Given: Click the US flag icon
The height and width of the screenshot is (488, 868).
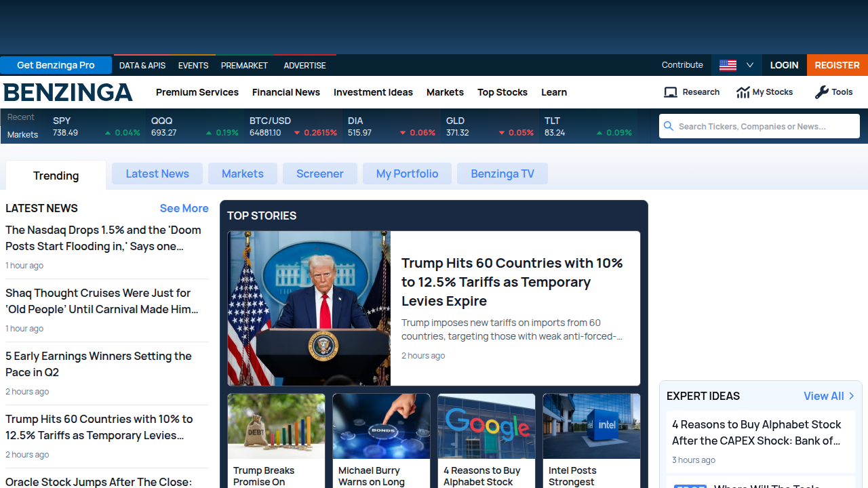Looking at the screenshot, I should pos(728,65).
